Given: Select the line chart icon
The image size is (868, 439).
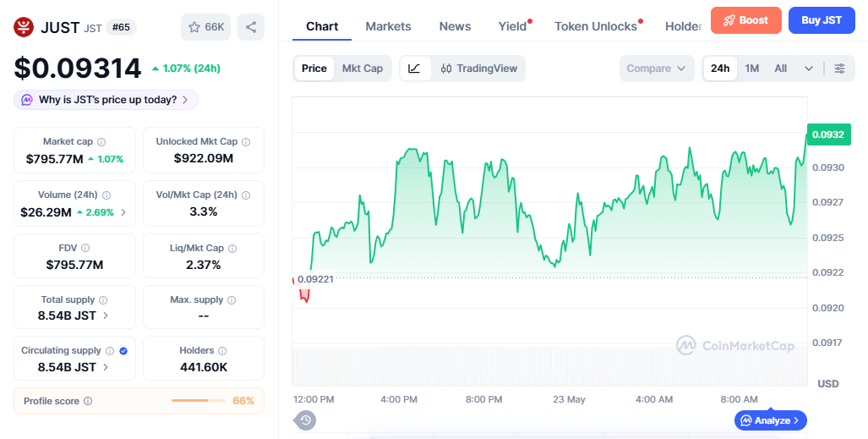Looking at the screenshot, I should coord(415,69).
